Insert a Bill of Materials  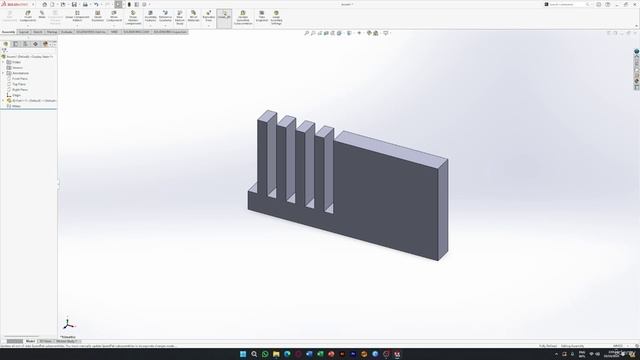(x=193, y=16)
